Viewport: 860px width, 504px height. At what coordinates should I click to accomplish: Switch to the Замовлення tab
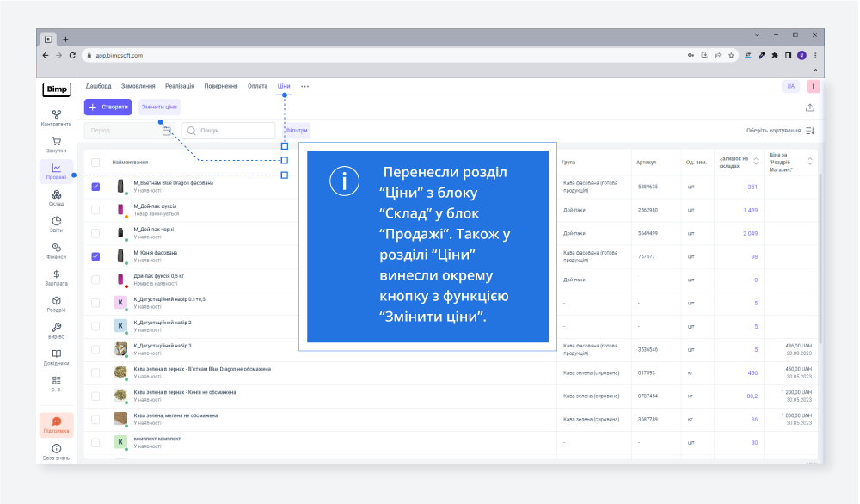138,86
